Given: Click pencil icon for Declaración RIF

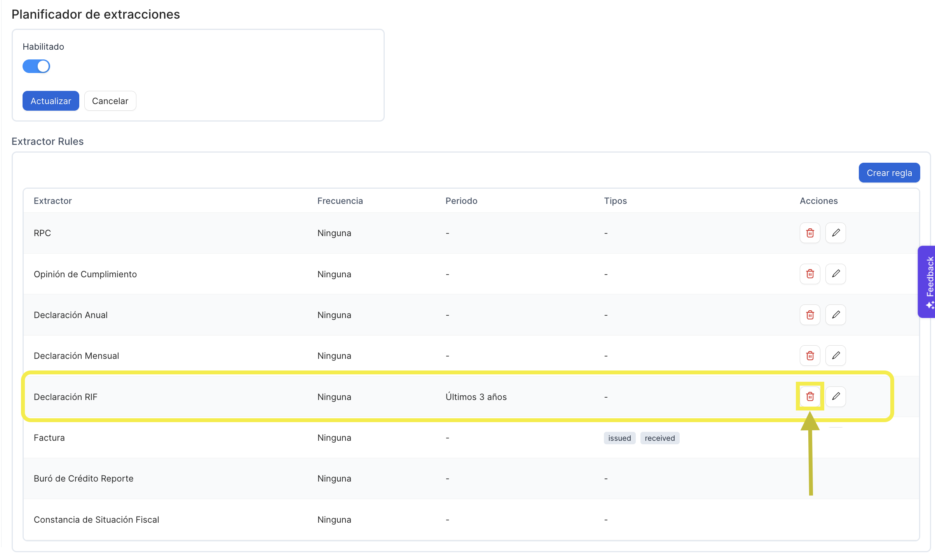Looking at the screenshot, I should (x=836, y=397).
